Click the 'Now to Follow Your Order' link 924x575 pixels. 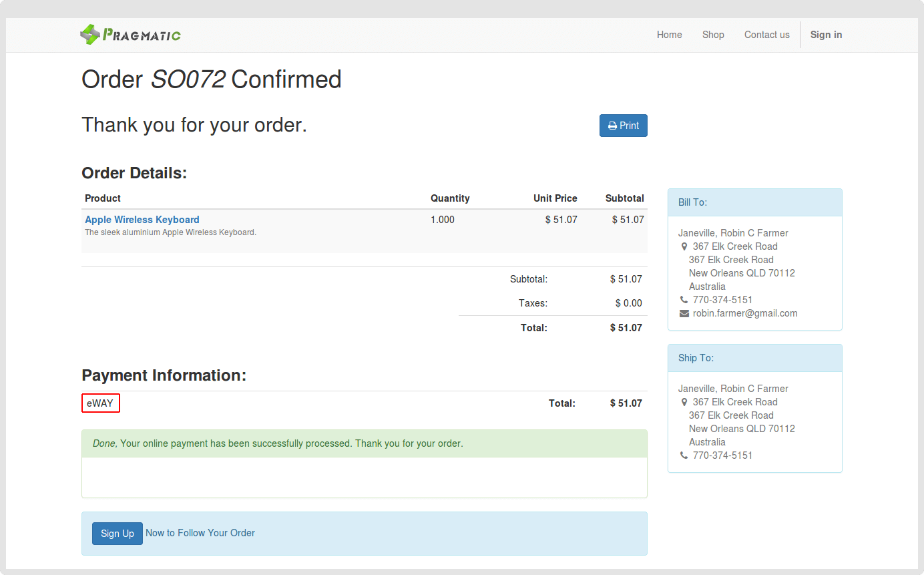pos(200,533)
